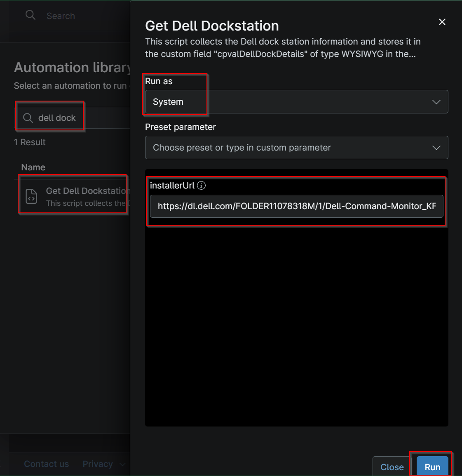This screenshot has height=476, width=462.
Task: Click the script file icon for Get Dell Dockstation
Action: point(31,196)
